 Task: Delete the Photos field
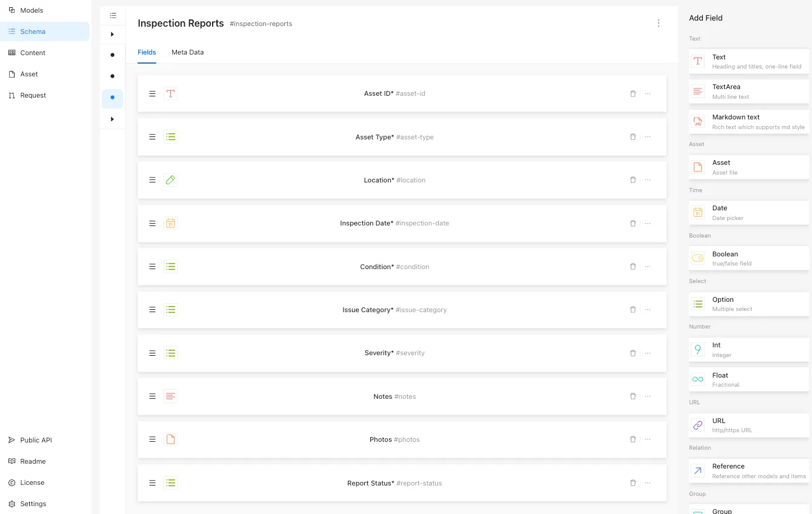(633, 439)
